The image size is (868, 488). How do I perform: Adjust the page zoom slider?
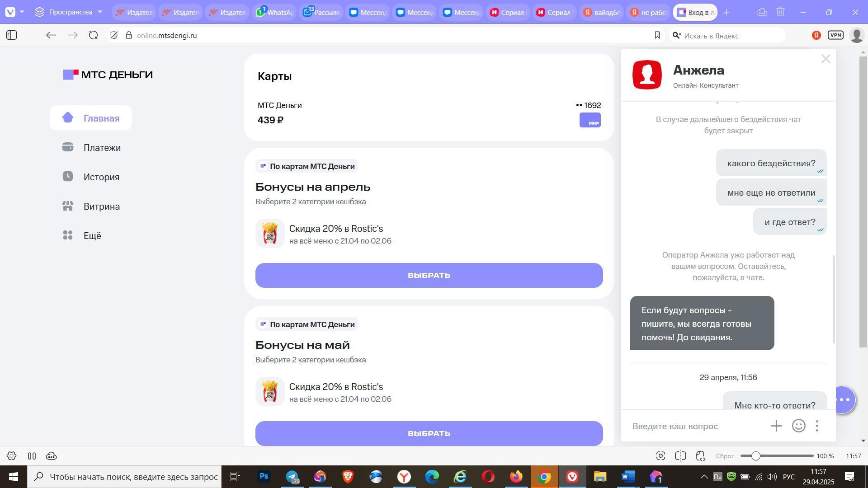pos(755,456)
